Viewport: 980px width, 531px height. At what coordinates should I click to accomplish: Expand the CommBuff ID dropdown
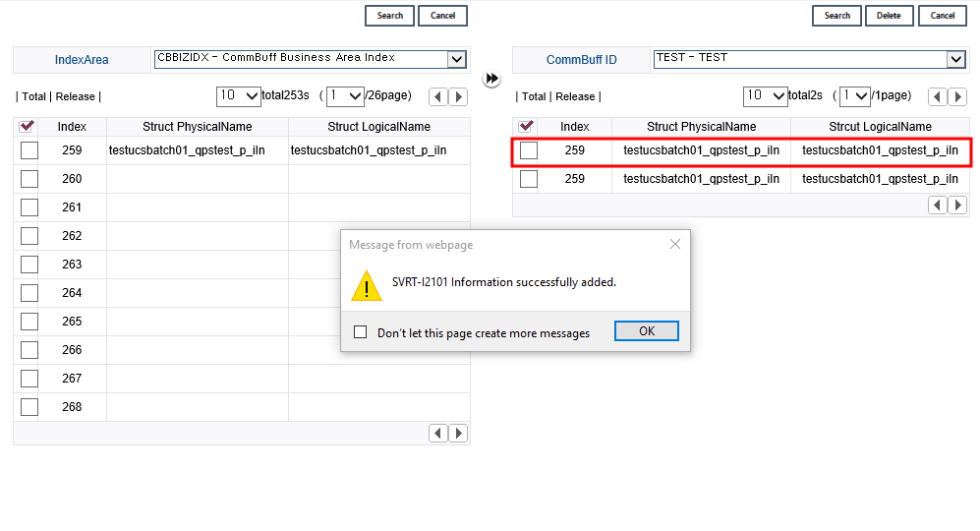pyautogui.click(x=955, y=59)
